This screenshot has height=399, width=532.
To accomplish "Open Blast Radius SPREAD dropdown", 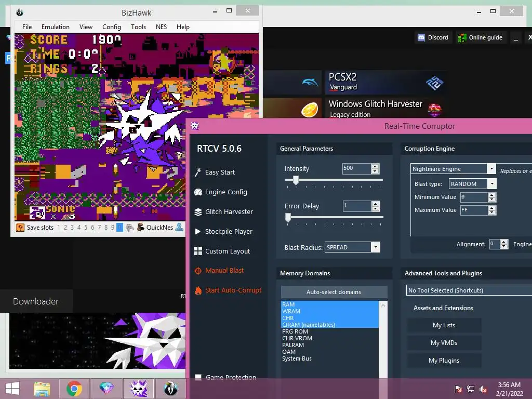I will click(376, 247).
